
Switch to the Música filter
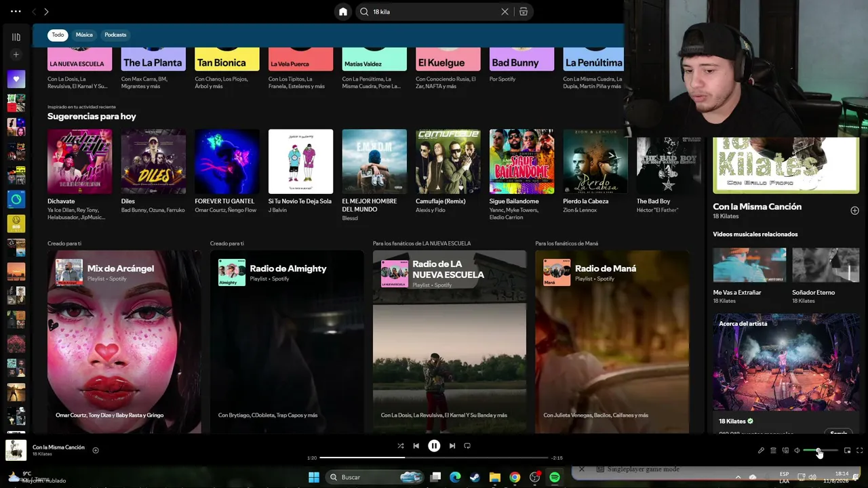[84, 35]
